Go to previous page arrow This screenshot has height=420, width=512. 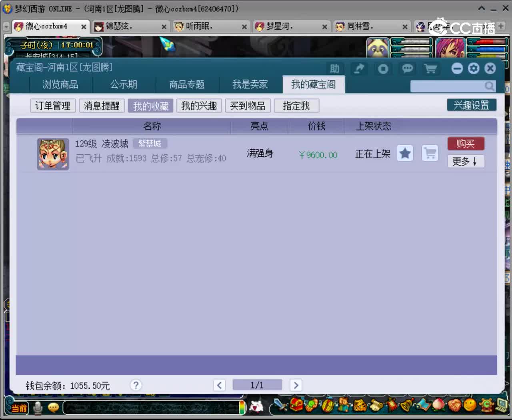(219, 385)
